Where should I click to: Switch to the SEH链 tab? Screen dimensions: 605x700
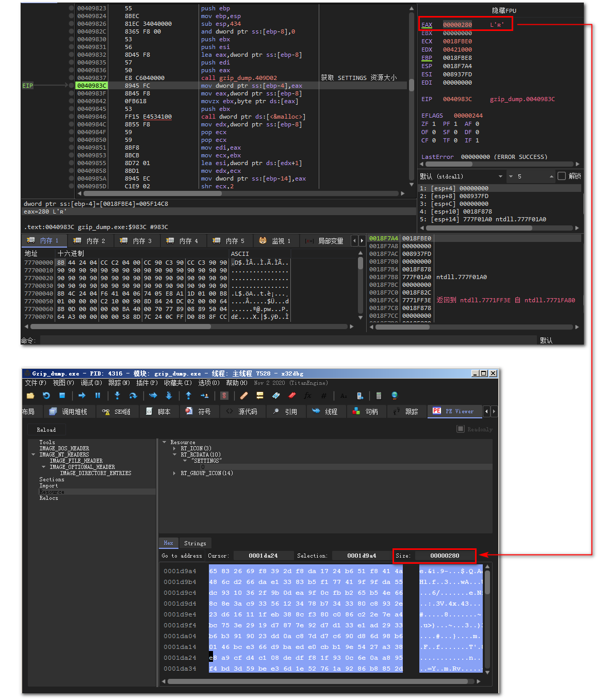pyautogui.click(x=116, y=412)
